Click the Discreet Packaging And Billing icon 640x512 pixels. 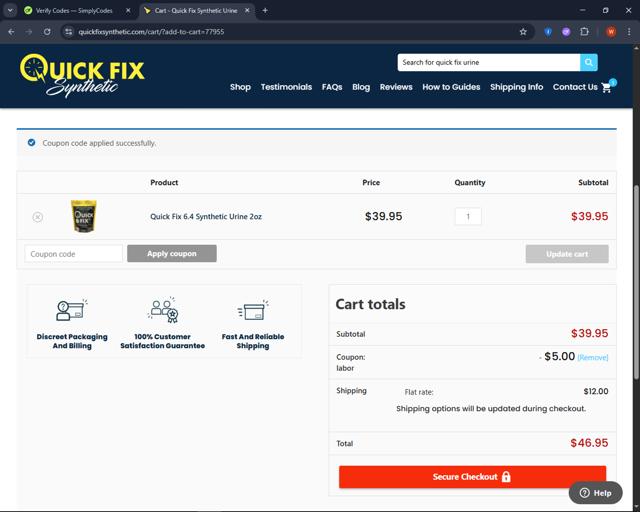72,310
